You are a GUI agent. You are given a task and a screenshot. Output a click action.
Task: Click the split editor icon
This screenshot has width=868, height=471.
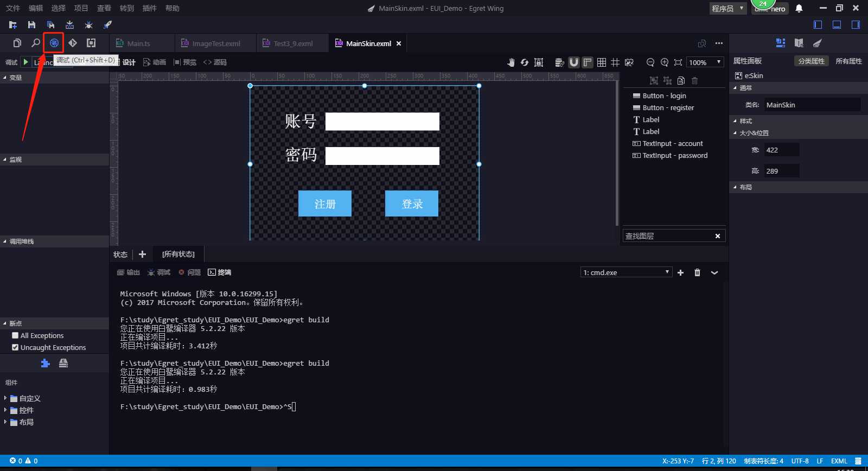[702, 43]
